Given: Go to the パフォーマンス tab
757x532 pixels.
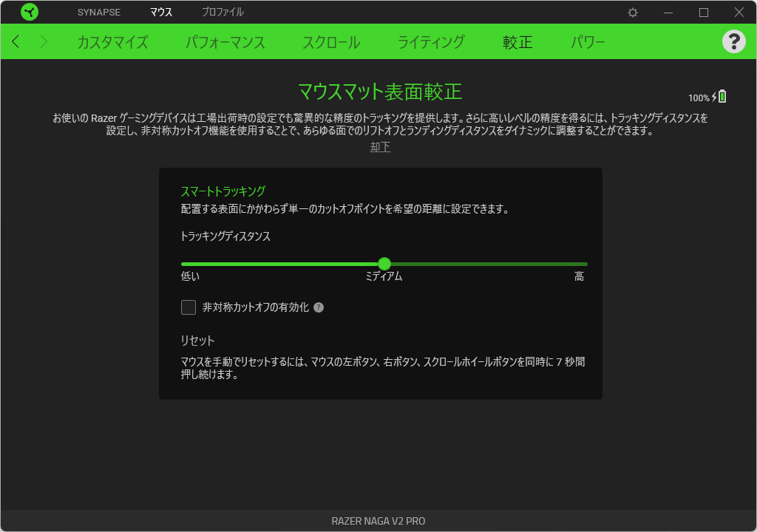Looking at the screenshot, I should click(225, 42).
